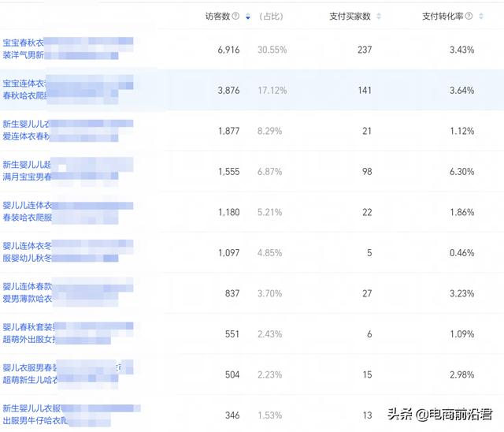
Task: Click the paying buyers value 27
Action: [367, 293]
